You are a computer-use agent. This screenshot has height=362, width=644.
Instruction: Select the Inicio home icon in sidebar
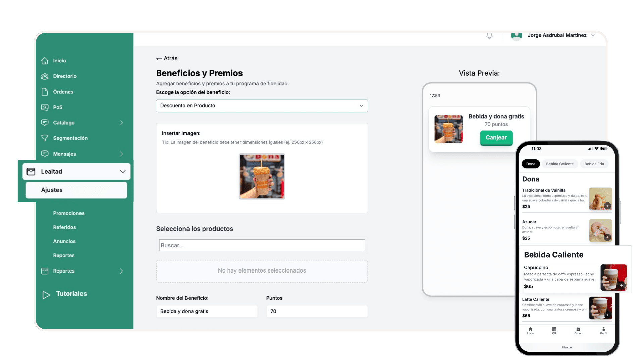click(45, 61)
